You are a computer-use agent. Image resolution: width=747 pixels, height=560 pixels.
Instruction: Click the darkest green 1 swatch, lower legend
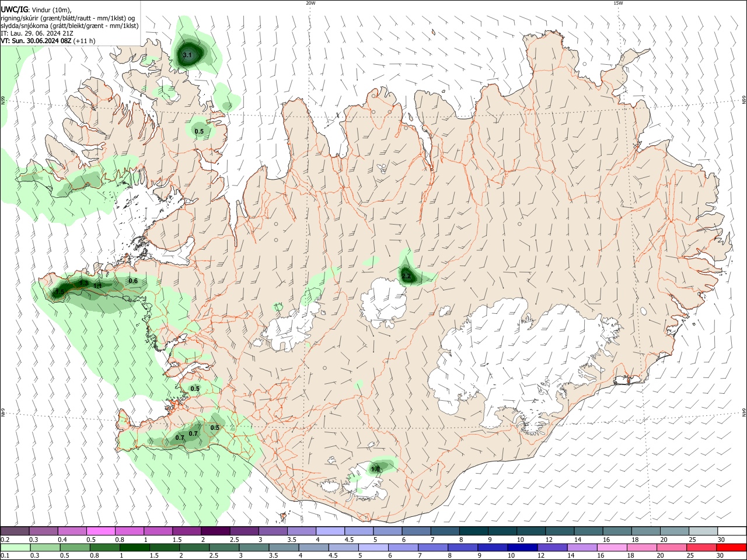(x=135, y=548)
